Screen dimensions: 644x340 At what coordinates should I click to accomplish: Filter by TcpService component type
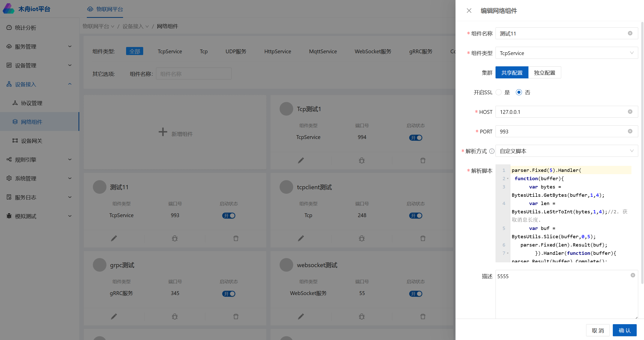170,51
